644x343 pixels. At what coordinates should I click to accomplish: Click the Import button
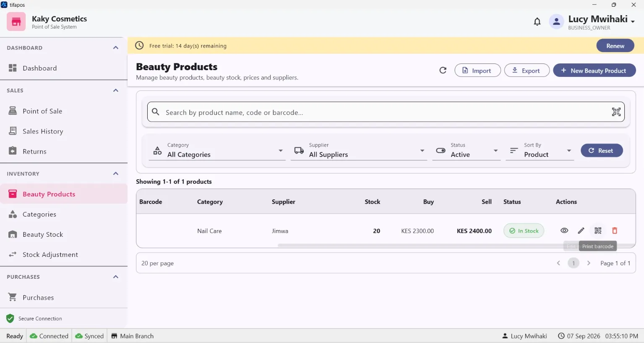tap(477, 70)
